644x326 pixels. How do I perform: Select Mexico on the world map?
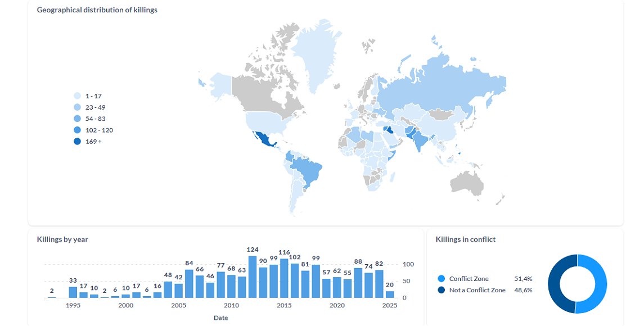pos(265,139)
